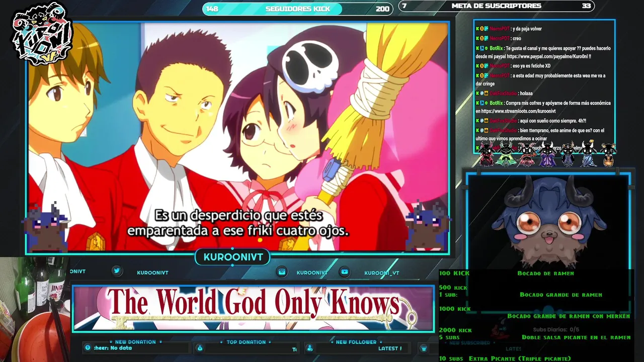644x362 pixels.
Task: Select the light blue-dressed chibi sprite below chat
Action: pyautogui.click(x=588, y=154)
